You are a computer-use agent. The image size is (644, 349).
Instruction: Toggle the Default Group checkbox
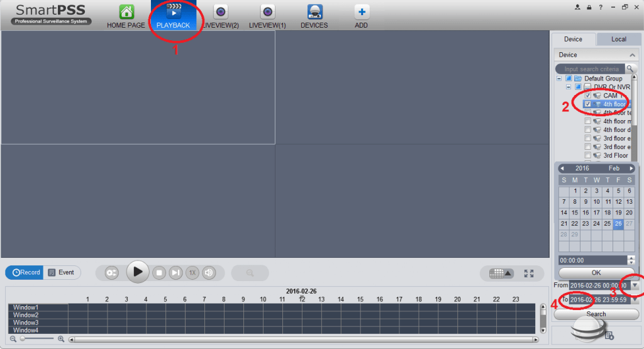pos(569,79)
